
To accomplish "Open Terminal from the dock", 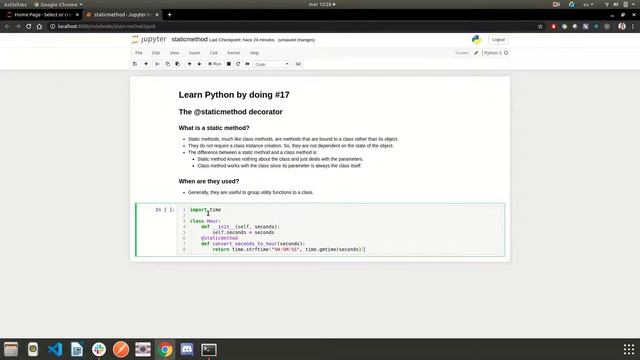I will (209, 349).
